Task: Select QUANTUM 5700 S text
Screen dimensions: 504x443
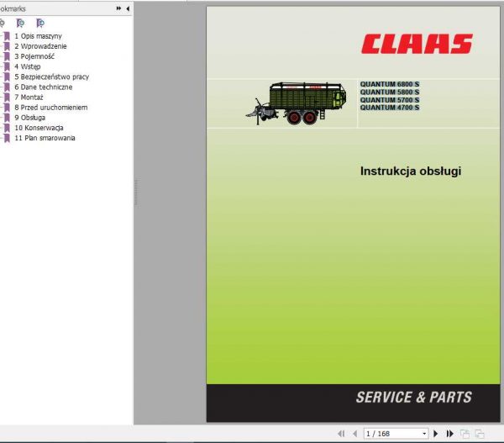Action: [x=390, y=100]
